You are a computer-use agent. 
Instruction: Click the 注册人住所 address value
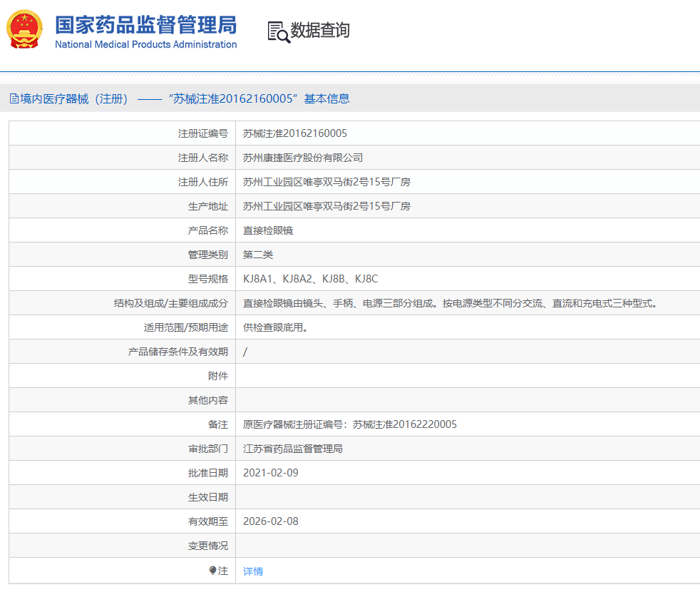point(326,182)
